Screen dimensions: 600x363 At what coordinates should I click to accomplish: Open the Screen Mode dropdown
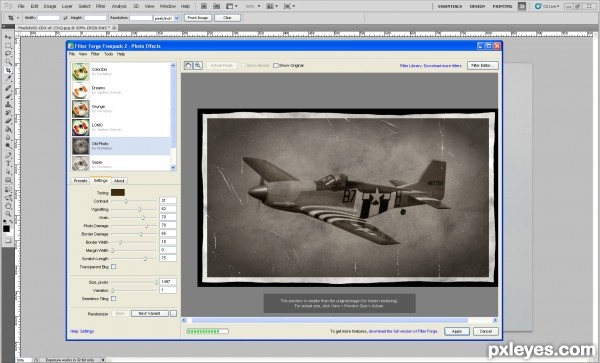pyautogui.click(x=288, y=6)
